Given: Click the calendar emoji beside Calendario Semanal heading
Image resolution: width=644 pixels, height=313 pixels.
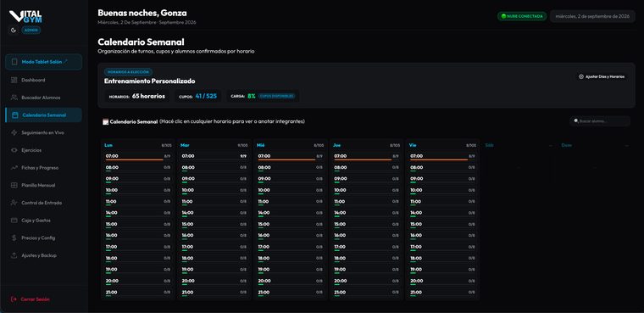Looking at the screenshot, I should [105, 122].
